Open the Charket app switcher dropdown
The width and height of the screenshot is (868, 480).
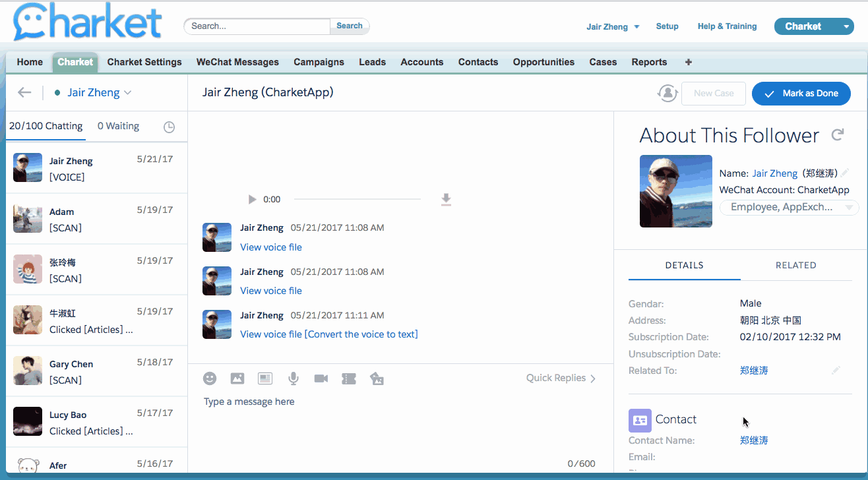[847, 27]
